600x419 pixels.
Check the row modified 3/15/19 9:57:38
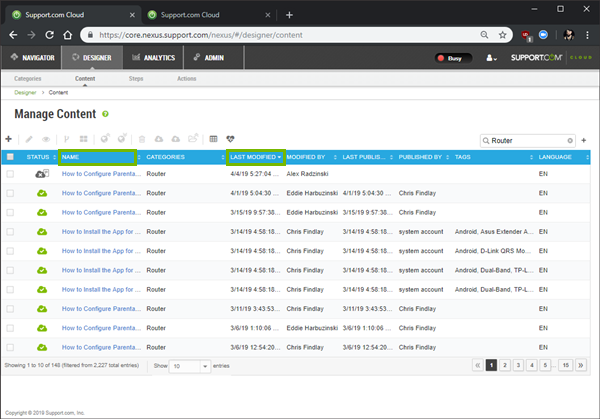tap(10, 212)
